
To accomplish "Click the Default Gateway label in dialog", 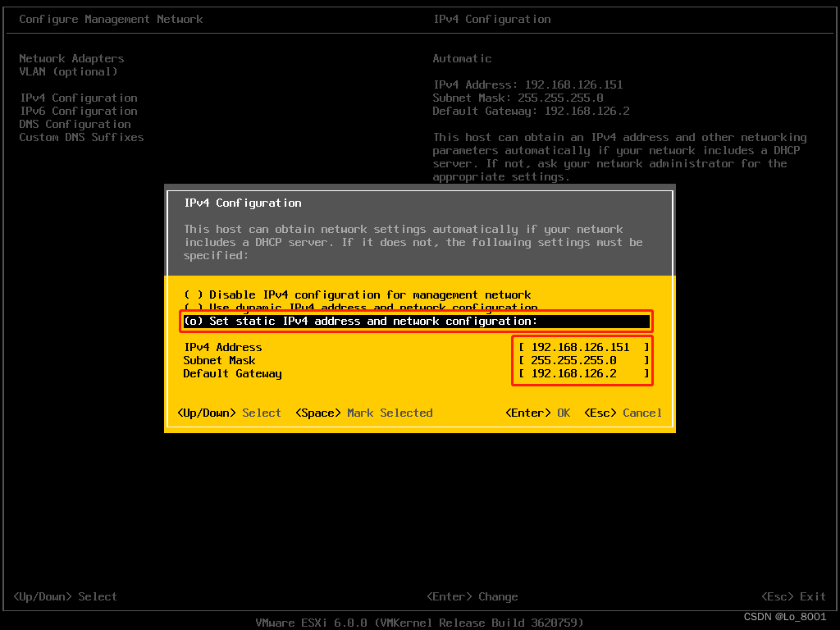I will [x=232, y=373].
